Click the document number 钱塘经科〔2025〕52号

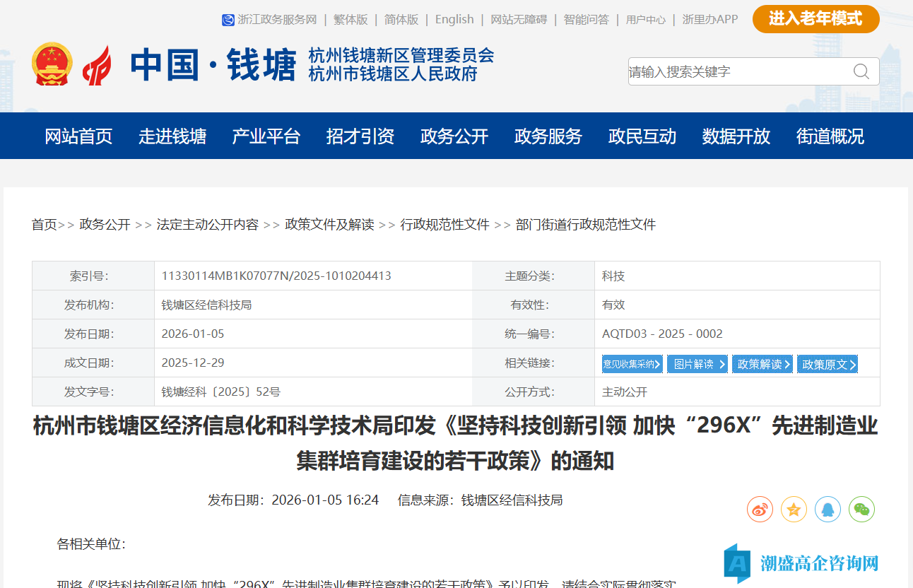[x=221, y=392]
